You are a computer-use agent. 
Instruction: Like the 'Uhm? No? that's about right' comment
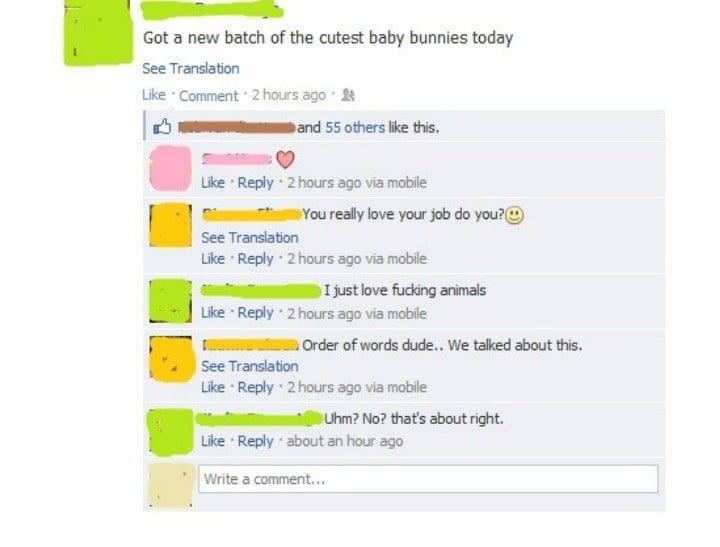point(213,441)
